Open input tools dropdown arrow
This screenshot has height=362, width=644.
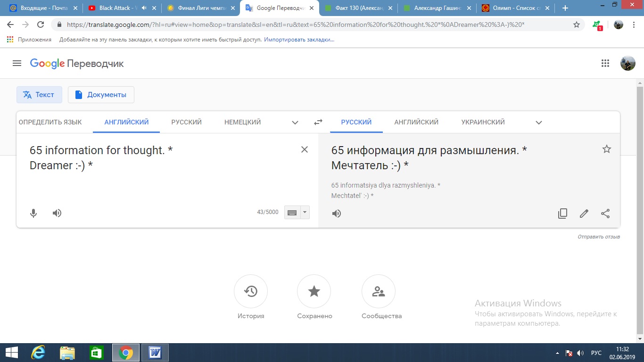305,213
